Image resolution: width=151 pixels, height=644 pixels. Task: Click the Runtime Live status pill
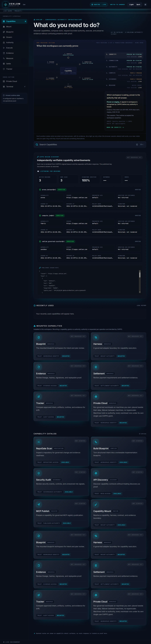[99, 5]
